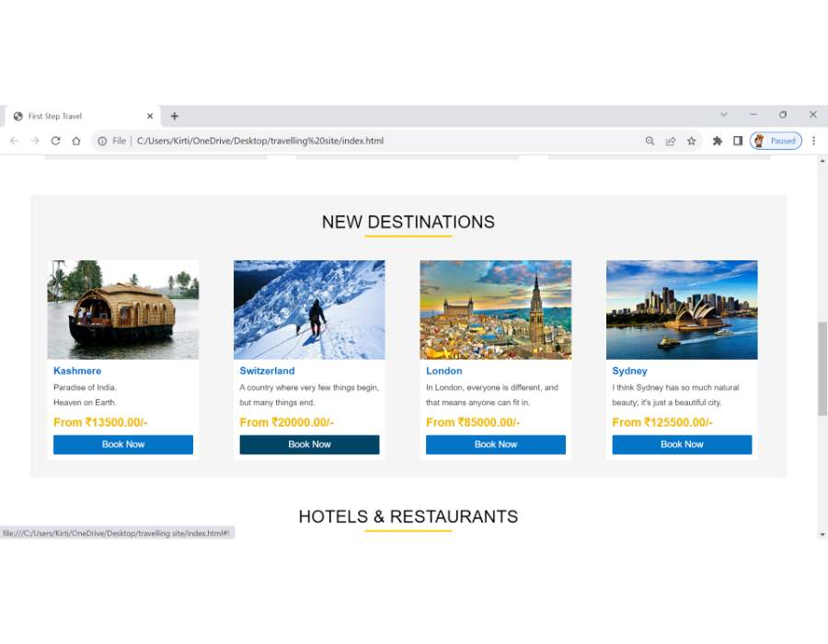Open the zoom magnifier icon in address bar
This screenshot has height=644, width=828.
(x=650, y=141)
